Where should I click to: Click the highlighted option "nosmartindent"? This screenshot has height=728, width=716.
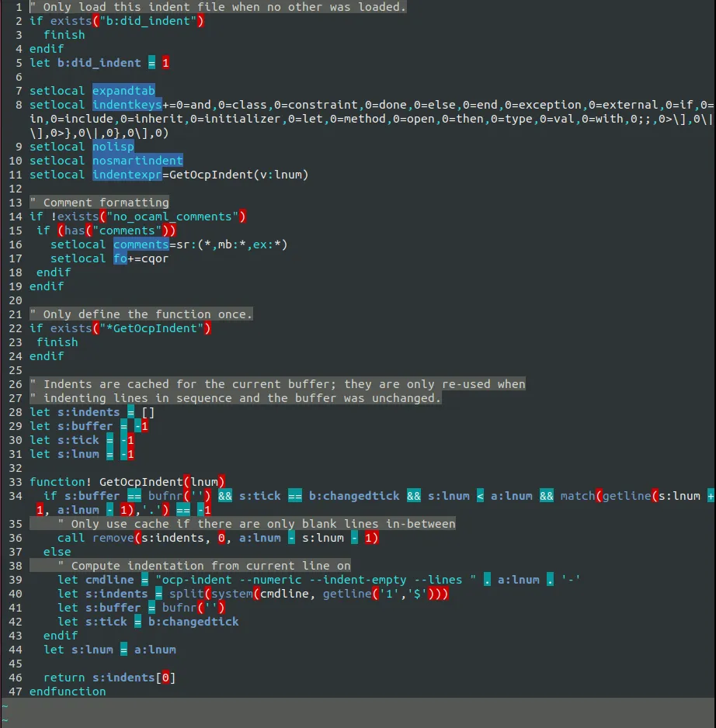click(137, 161)
